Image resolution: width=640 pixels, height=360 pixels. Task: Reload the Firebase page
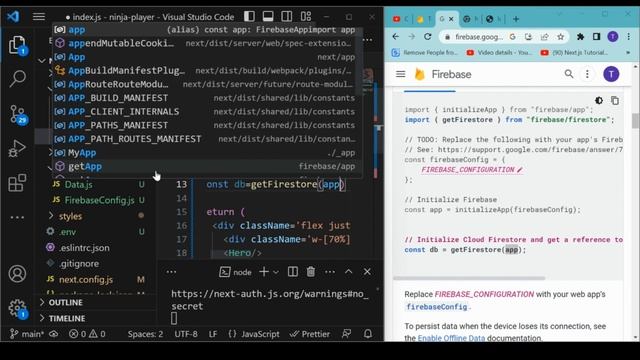[x=427, y=37]
